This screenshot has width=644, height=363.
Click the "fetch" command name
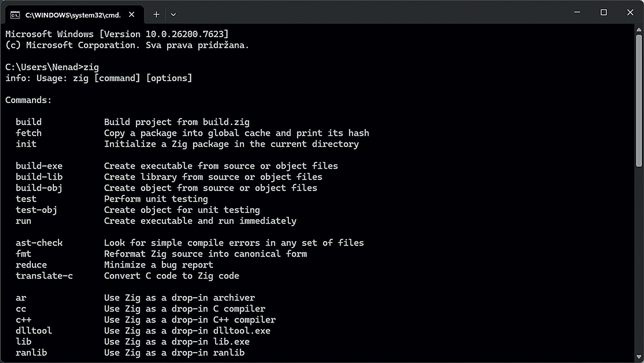[29, 133]
